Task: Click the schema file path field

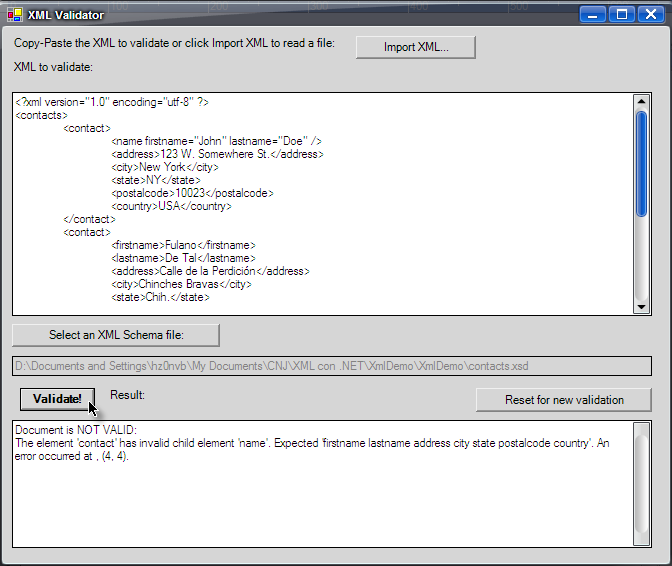Action: click(332, 366)
